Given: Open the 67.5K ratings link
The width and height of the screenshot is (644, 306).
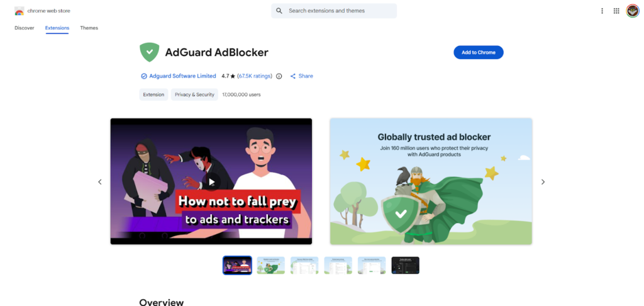Looking at the screenshot, I should click(x=255, y=76).
